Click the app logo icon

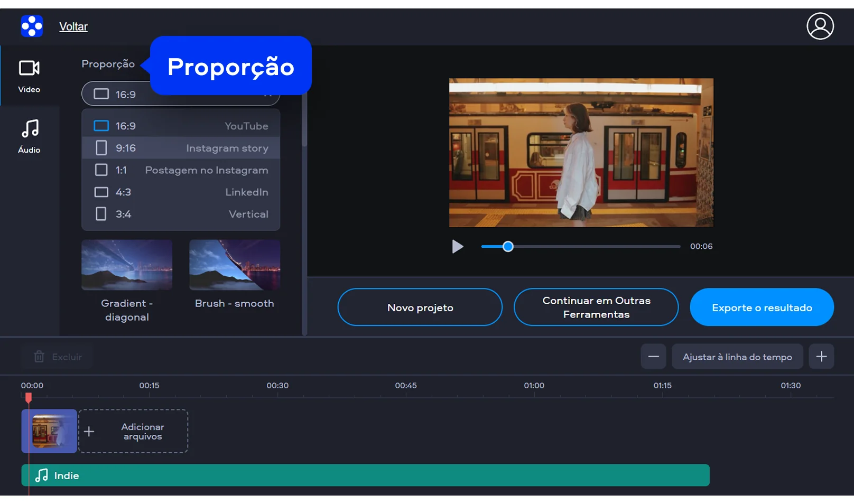pos(32,26)
